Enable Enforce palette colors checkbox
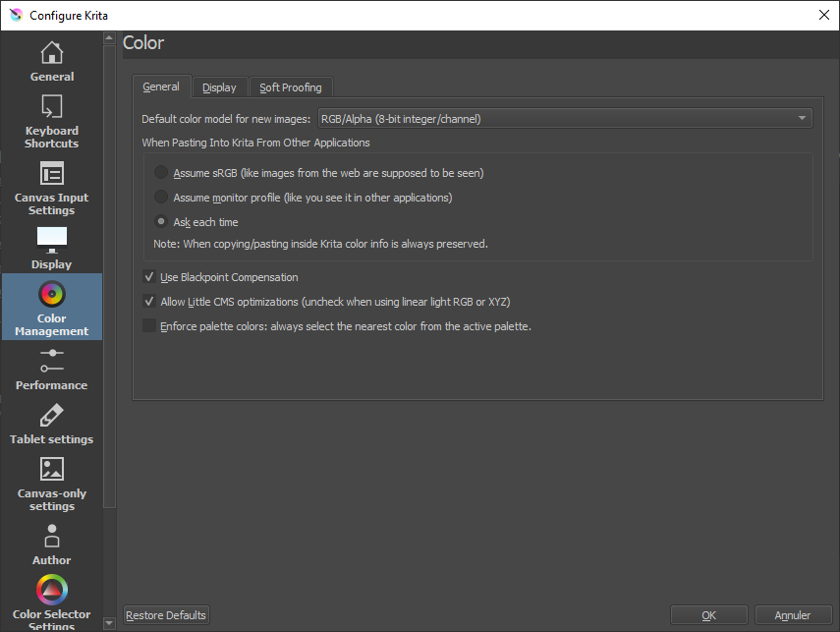Viewport: 840px width, 632px height. pos(150,326)
